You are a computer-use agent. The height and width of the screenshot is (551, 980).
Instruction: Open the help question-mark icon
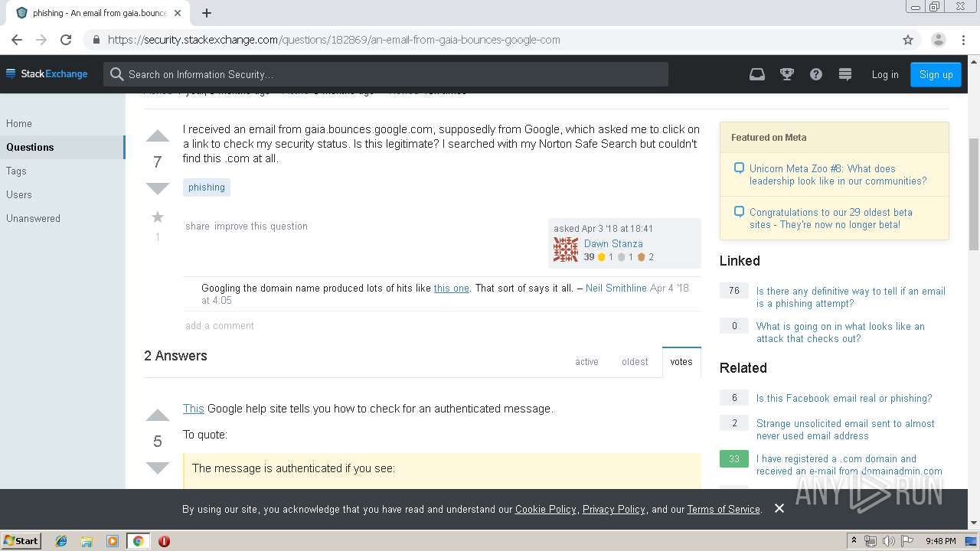[816, 74]
